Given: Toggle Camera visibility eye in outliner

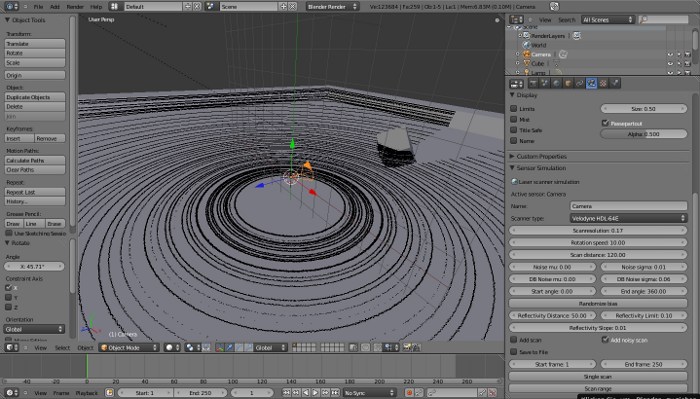Looking at the screenshot, I should point(670,55).
